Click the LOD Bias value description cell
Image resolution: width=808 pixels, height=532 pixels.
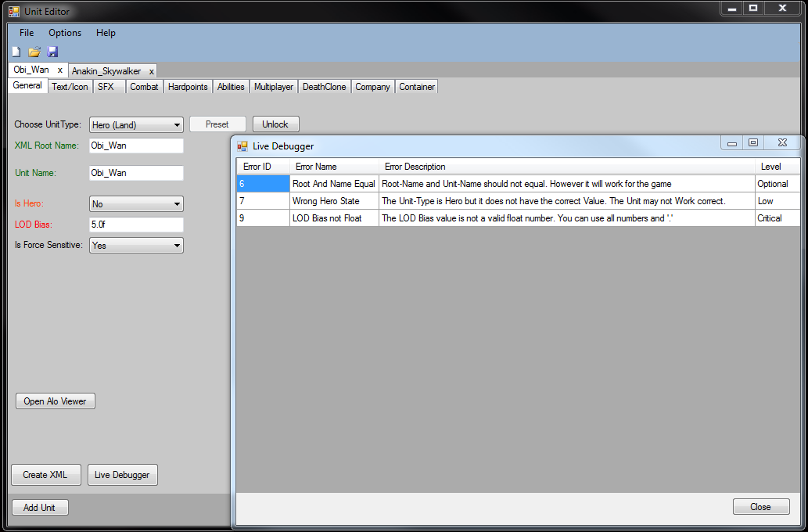(567, 218)
